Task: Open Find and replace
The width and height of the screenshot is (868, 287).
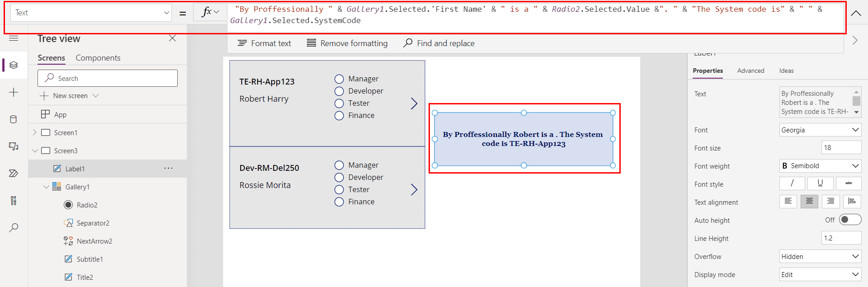Action: coord(439,43)
